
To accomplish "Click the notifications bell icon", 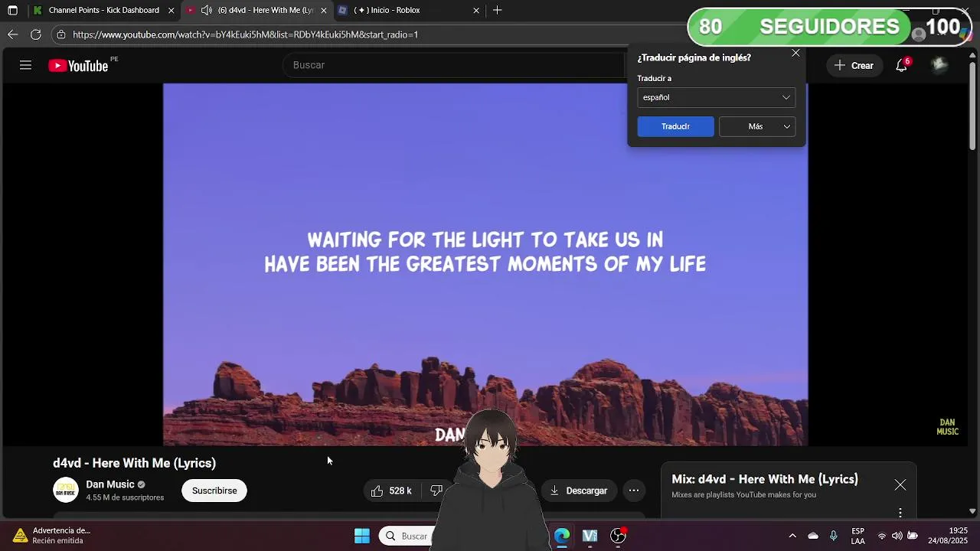I will (x=902, y=65).
